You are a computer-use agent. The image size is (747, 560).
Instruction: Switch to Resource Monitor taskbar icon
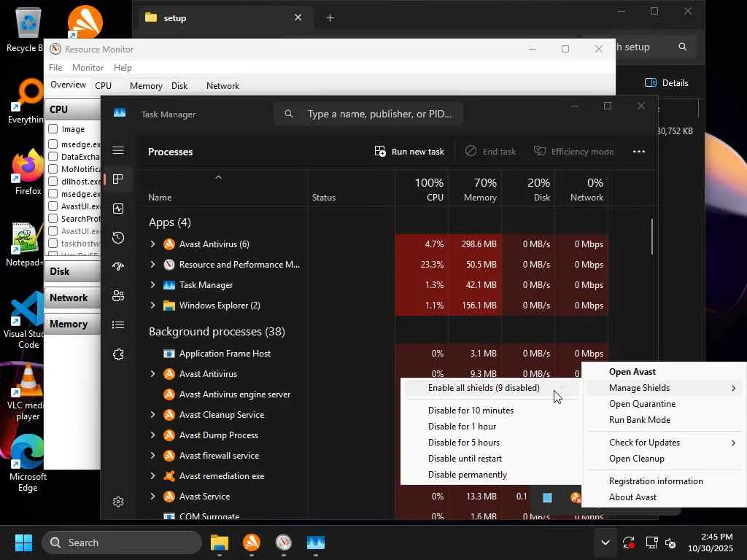(x=284, y=542)
